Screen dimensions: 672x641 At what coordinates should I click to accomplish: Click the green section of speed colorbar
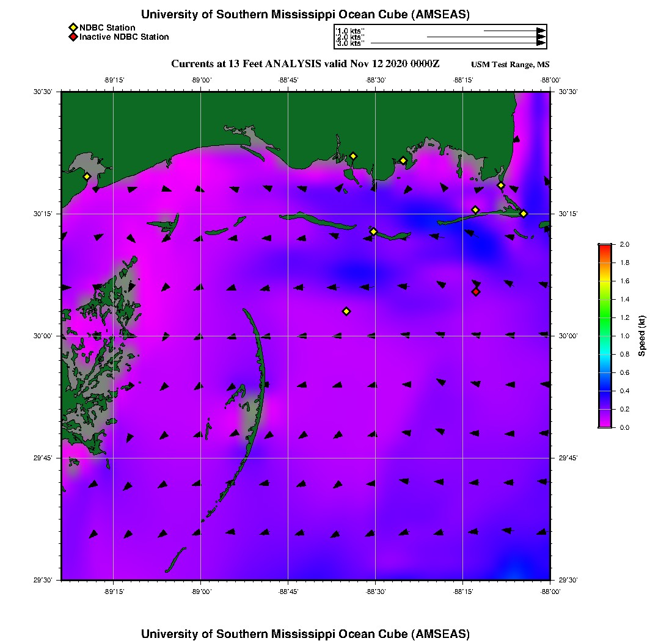(x=604, y=317)
